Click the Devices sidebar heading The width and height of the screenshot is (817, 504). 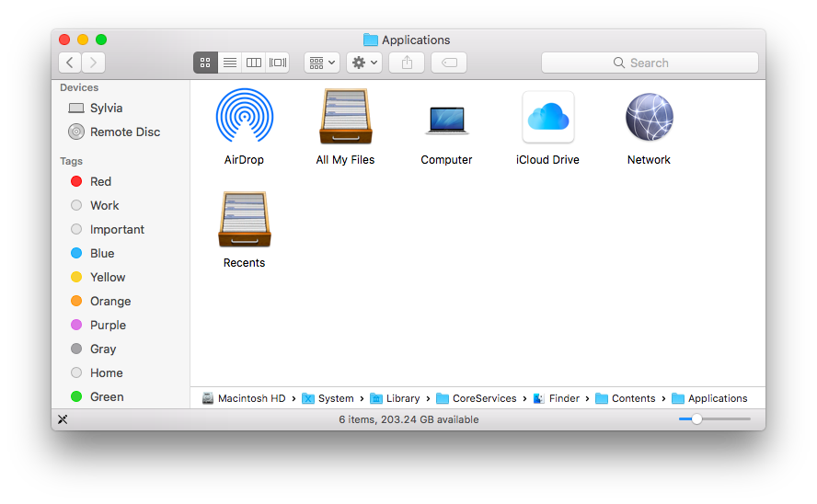(79, 87)
